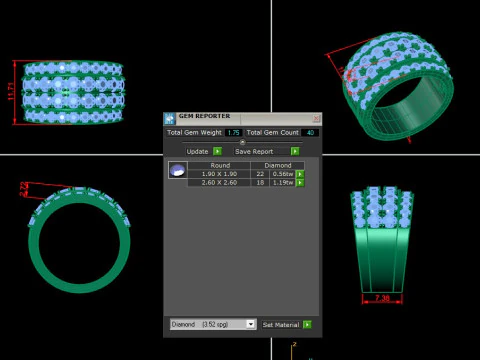480x360 pixels.
Task: Click the Save Report label
Action: [254, 151]
